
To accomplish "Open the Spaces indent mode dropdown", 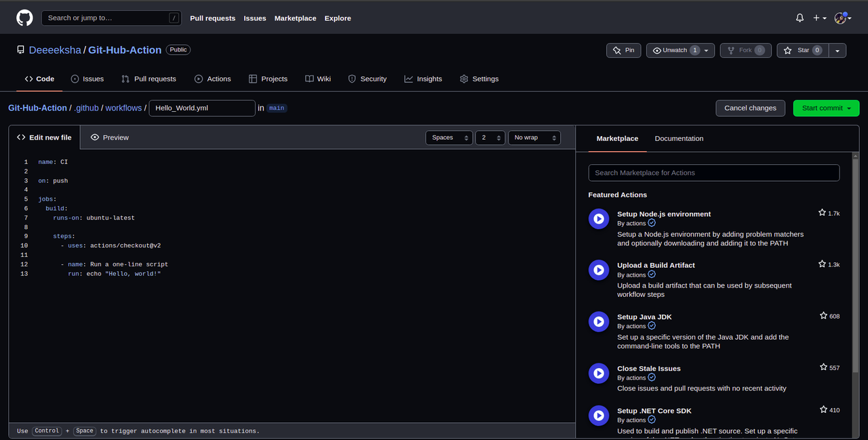I will point(449,138).
